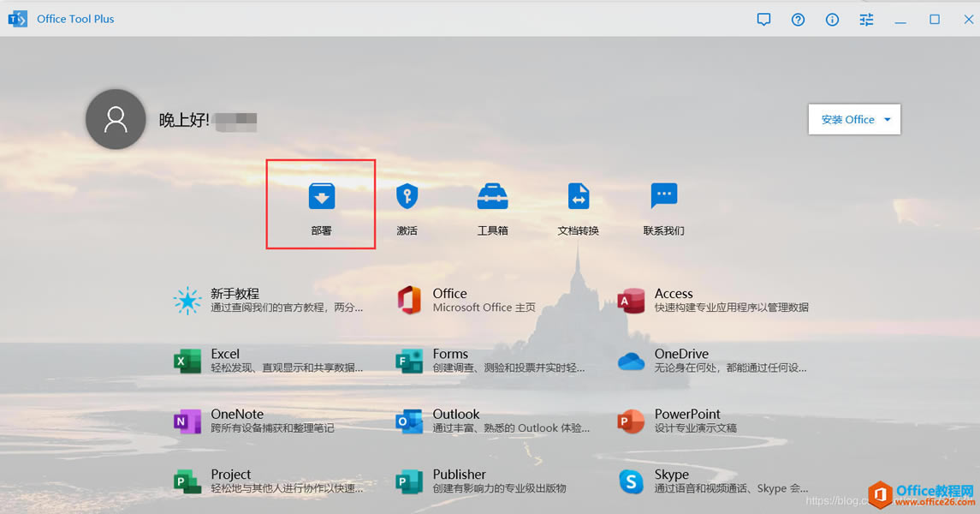
Task: Open the about information icon
Action: [x=832, y=19]
